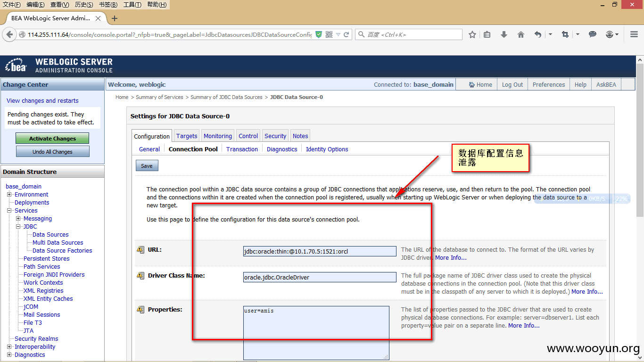Click the Properties text area
644x362 pixels.
316,333
